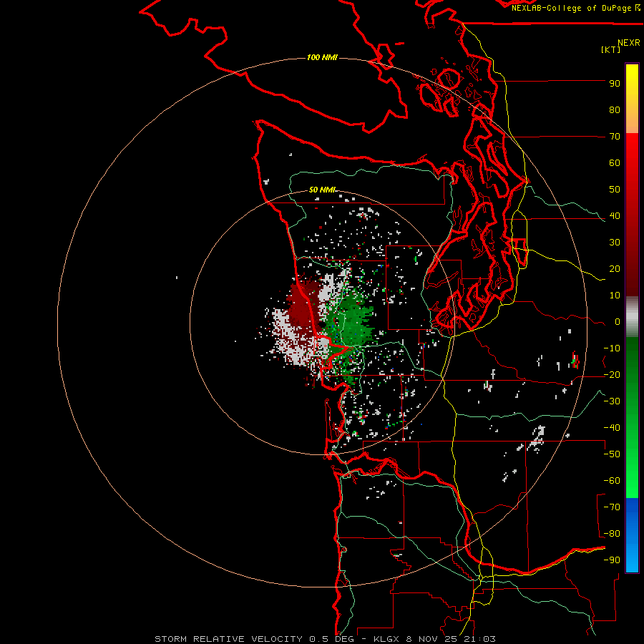The width and height of the screenshot is (644, 644).
Task: Click the 90 value on the velocity scale
Action: [615, 84]
